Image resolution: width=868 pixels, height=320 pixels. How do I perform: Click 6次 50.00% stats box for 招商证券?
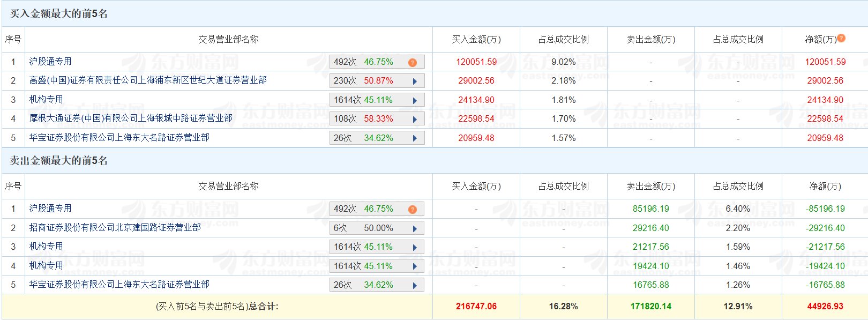pyautogui.click(x=370, y=228)
